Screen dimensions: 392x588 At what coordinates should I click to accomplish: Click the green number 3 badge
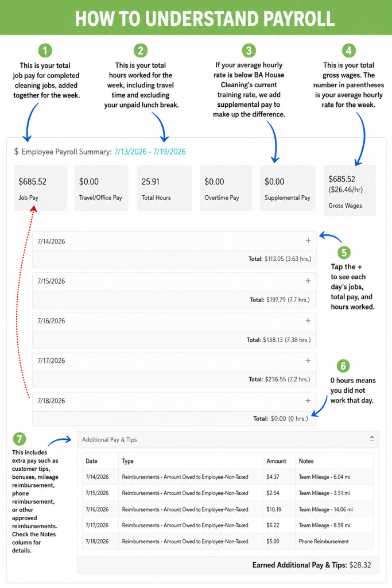coord(249,51)
